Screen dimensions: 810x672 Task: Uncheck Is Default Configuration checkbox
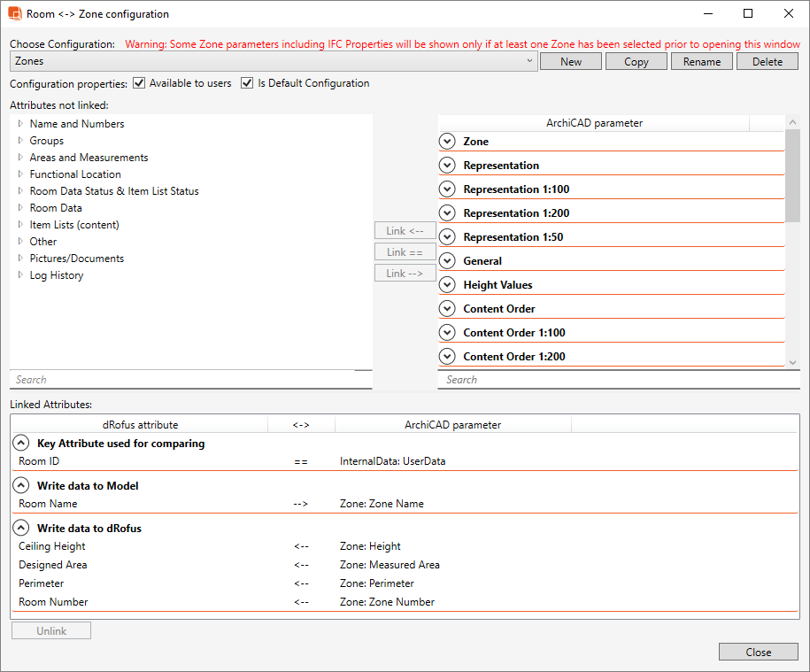point(247,83)
